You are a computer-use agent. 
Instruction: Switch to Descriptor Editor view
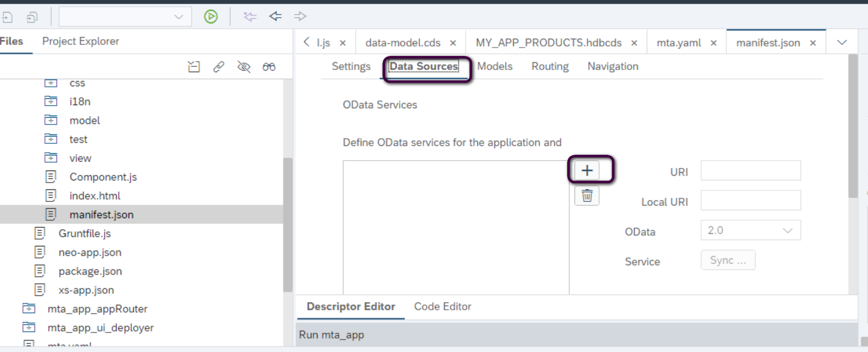(351, 307)
